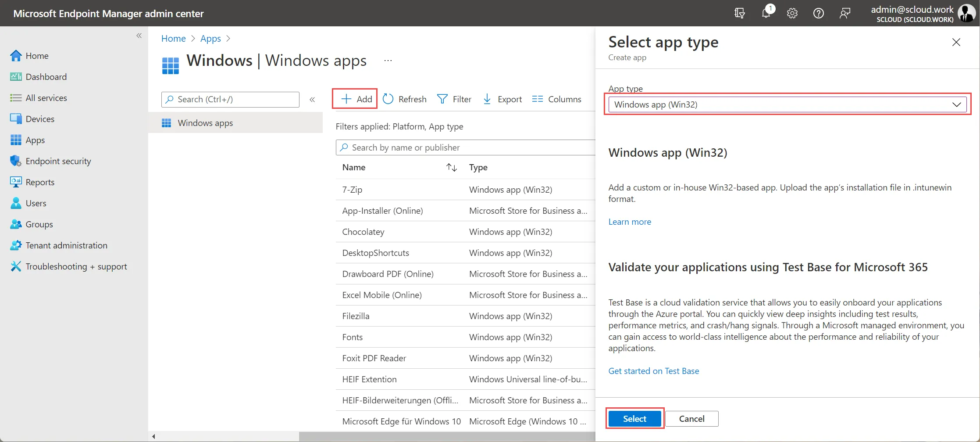The width and height of the screenshot is (980, 442).
Task: Expand the App type dropdown
Action: (788, 104)
